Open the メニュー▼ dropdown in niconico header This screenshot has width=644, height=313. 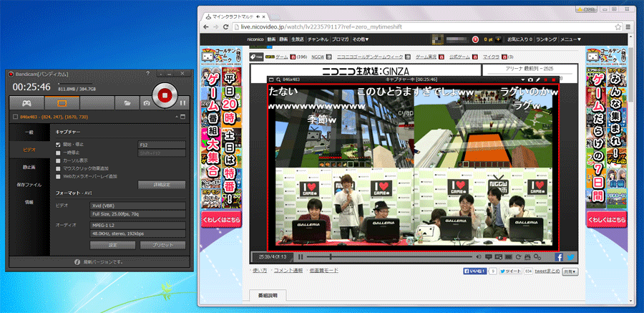tap(571, 39)
